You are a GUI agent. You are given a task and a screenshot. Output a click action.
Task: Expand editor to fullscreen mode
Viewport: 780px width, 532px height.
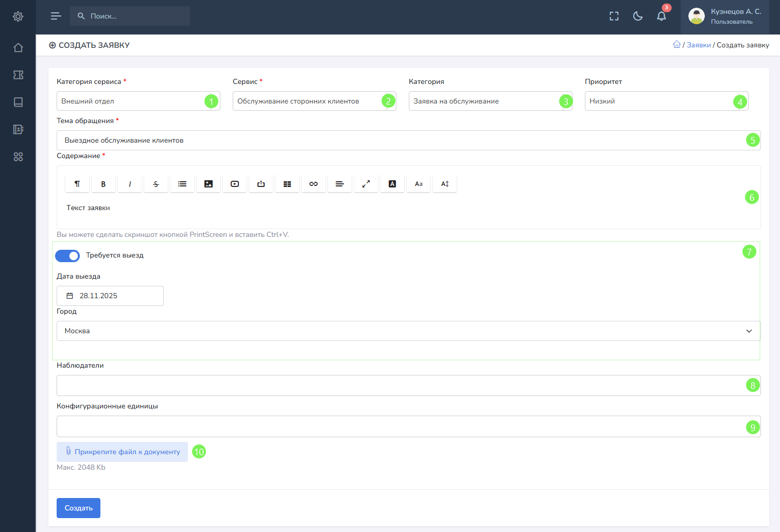(366, 184)
